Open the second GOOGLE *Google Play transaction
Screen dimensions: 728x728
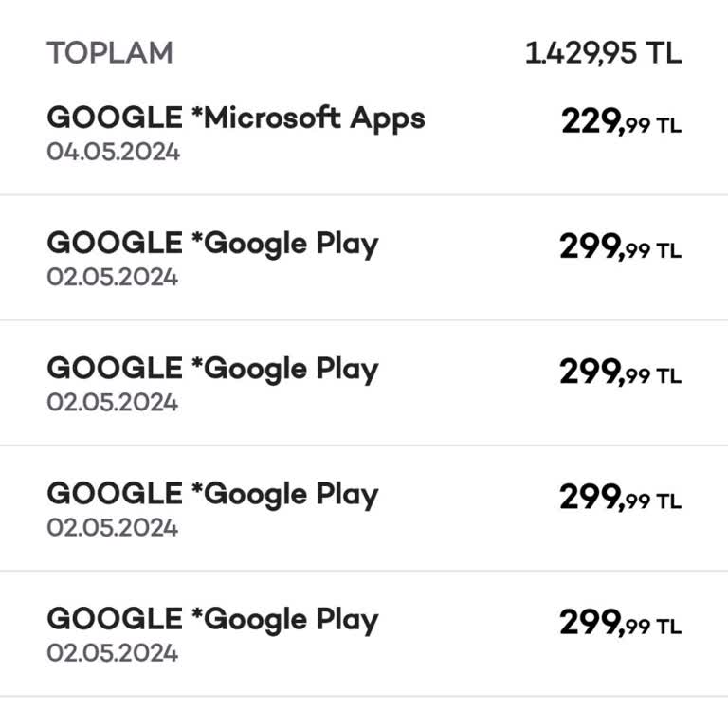(x=212, y=369)
